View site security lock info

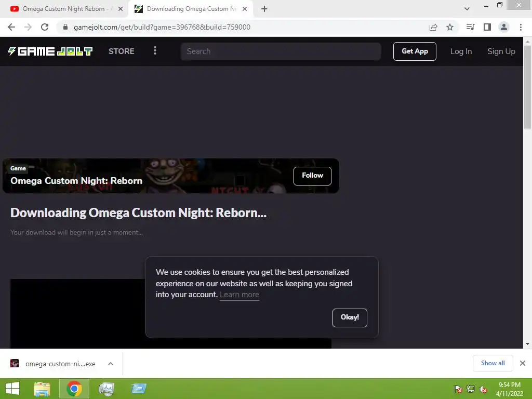pos(65,27)
